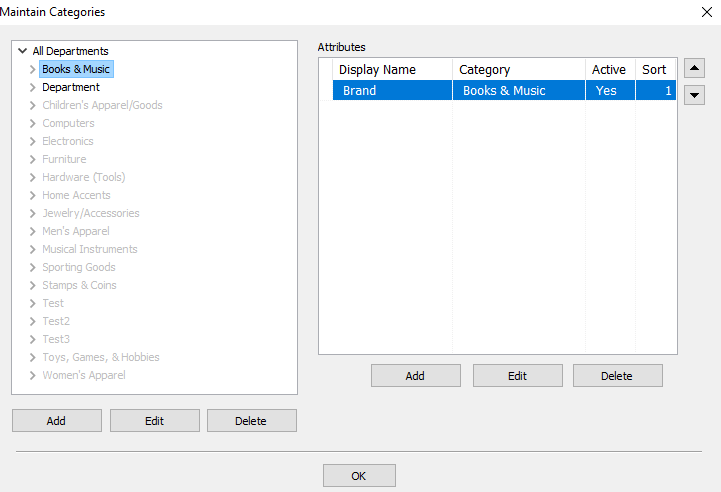The height and width of the screenshot is (492, 721).
Task: Delete the selected category
Action: point(252,421)
